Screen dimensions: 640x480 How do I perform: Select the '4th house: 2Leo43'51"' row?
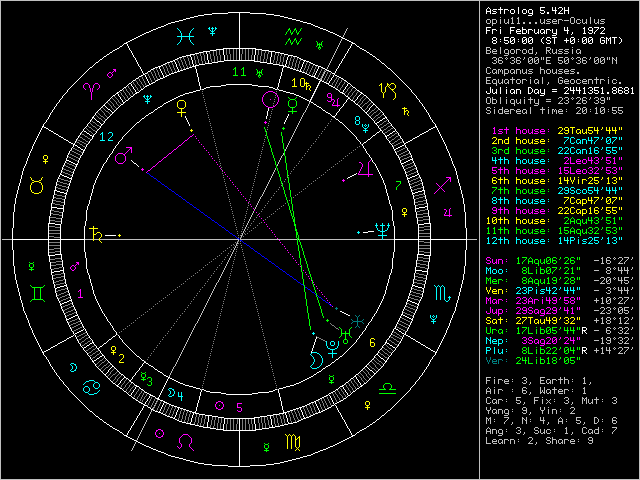click(x=557, y=160)
